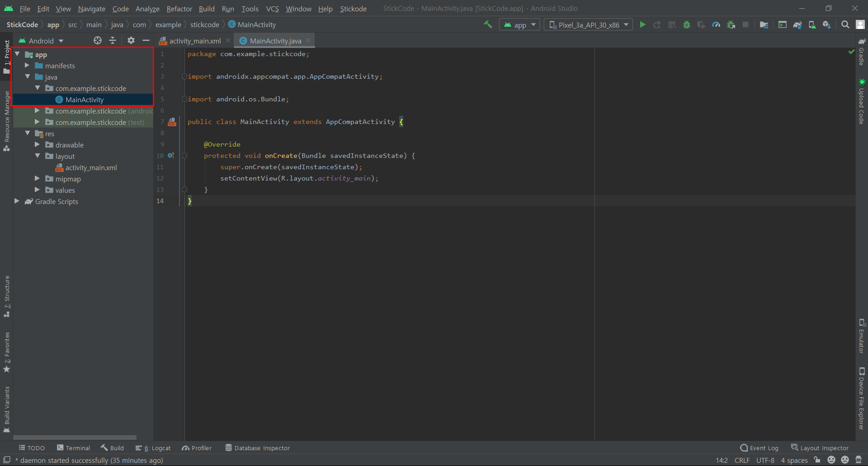Viewport: 868px width, 466px height.
Task: Open the AVD Manager icon
Action: [812, 24]
